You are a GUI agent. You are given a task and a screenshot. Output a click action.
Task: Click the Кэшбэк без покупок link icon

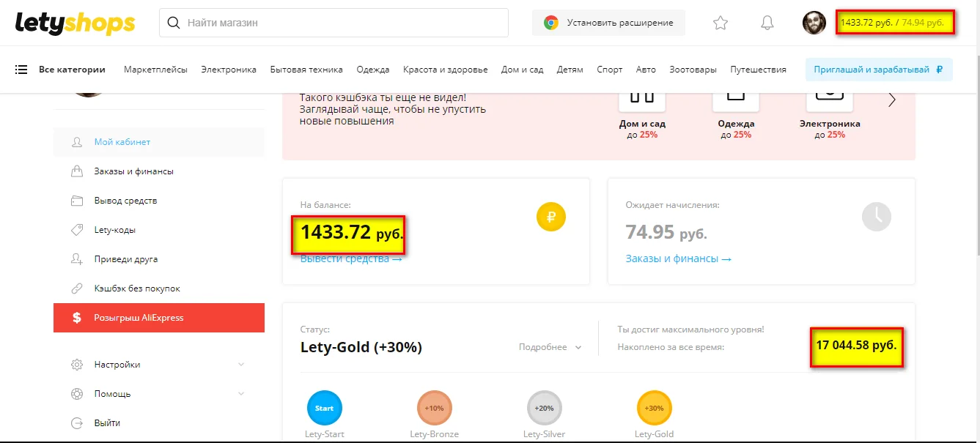[76, 288]
